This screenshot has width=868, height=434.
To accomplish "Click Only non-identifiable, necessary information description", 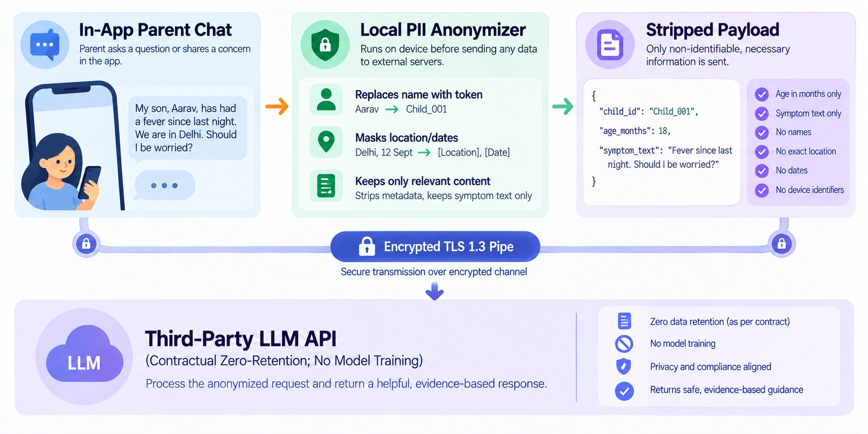I will [x=718, y=55].
